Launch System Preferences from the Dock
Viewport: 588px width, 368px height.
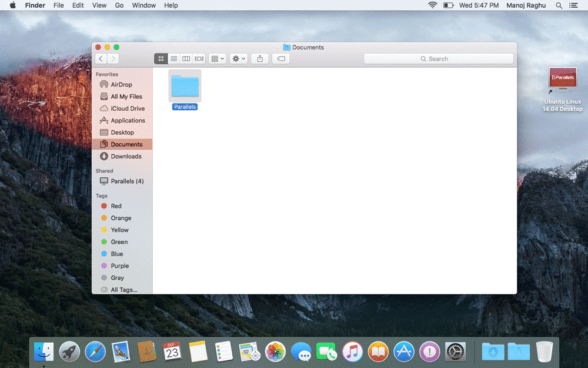pos(455,352)
